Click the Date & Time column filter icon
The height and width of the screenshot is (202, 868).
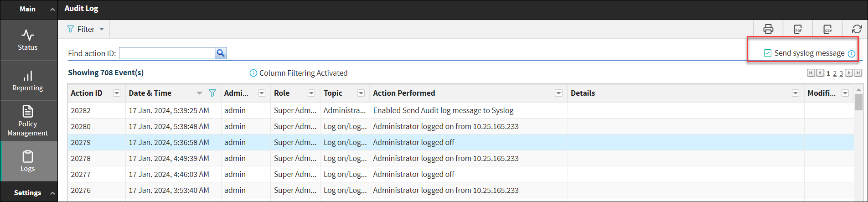212,93
